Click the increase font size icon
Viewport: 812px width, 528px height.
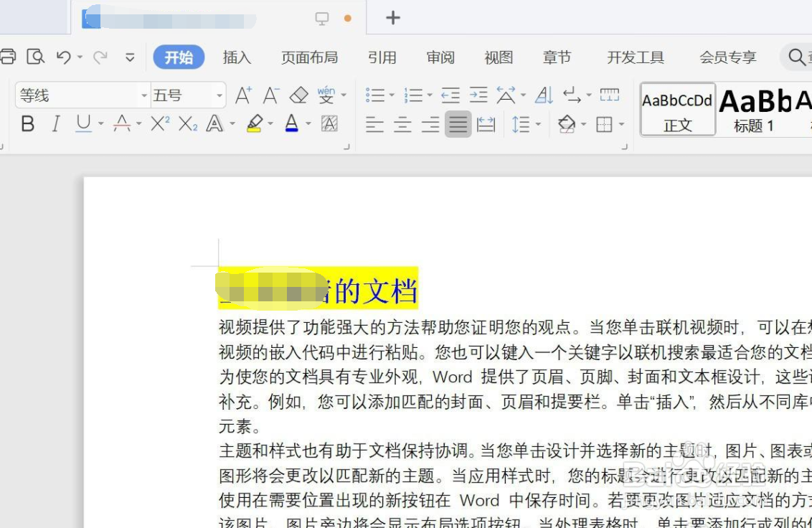(243, 94)
